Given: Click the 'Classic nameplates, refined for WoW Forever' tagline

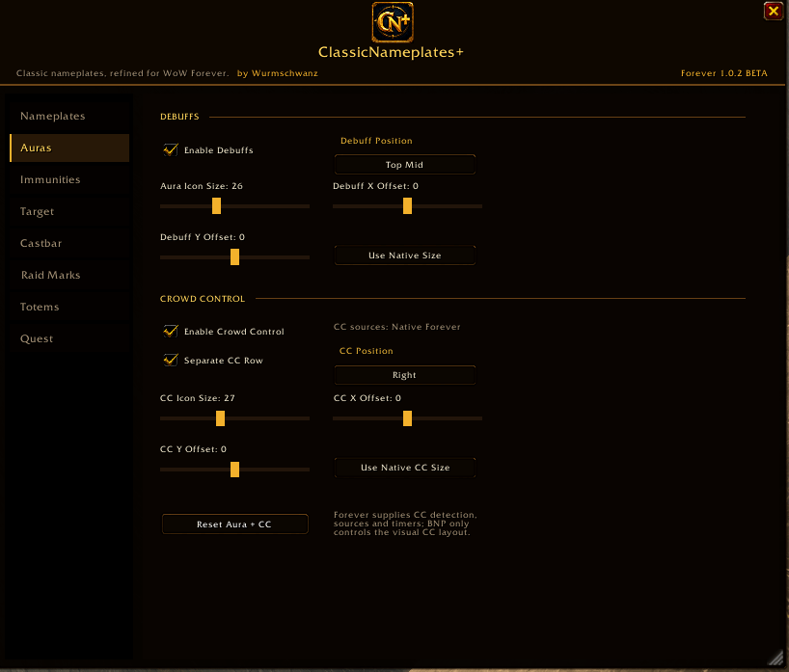Looking at the screenshot, I should tap(122, 73).
